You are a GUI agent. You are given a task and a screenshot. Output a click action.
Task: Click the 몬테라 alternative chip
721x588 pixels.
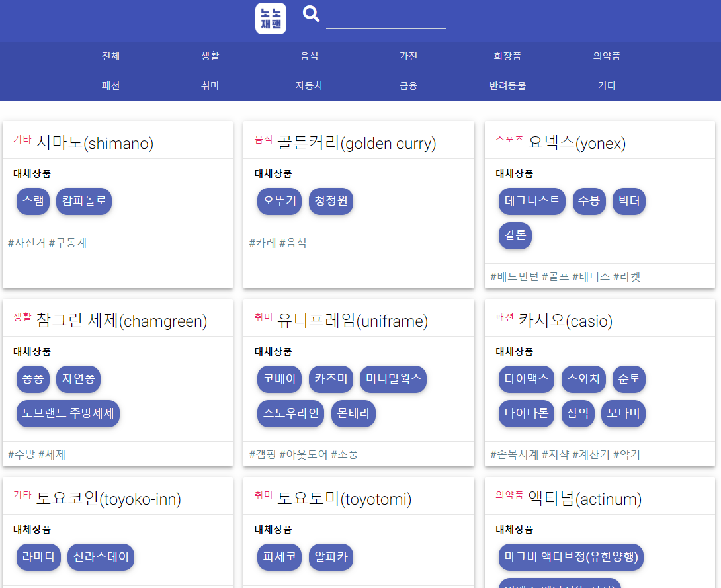354,413
